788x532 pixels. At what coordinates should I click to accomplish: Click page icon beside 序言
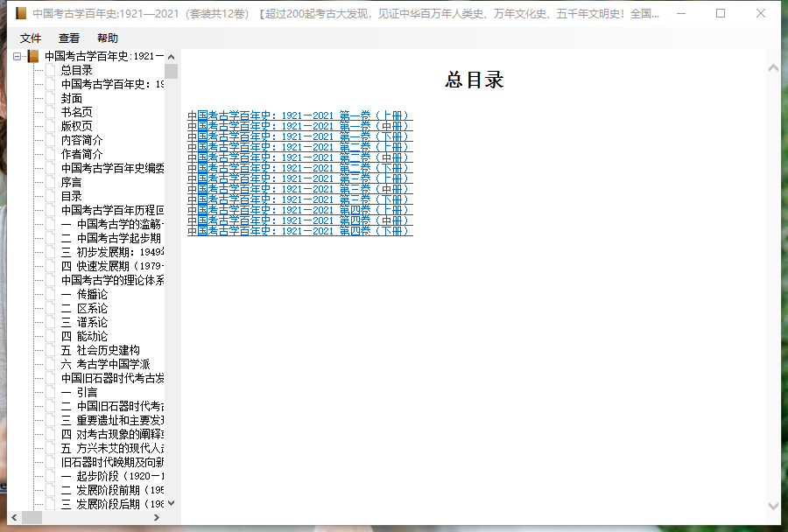(50, 182)
